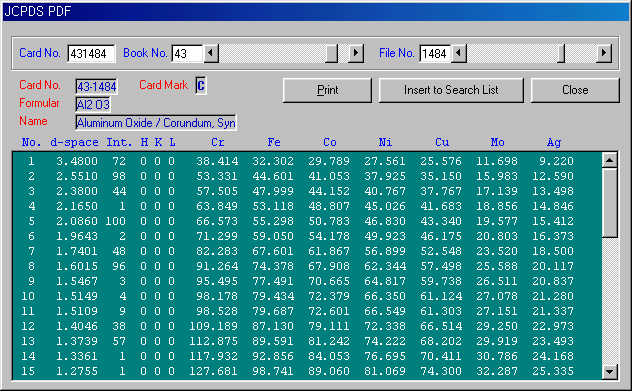The image size is (632, 391).
Task: Click Fe value 59.050 in row 6
Action: coord(273,236)
